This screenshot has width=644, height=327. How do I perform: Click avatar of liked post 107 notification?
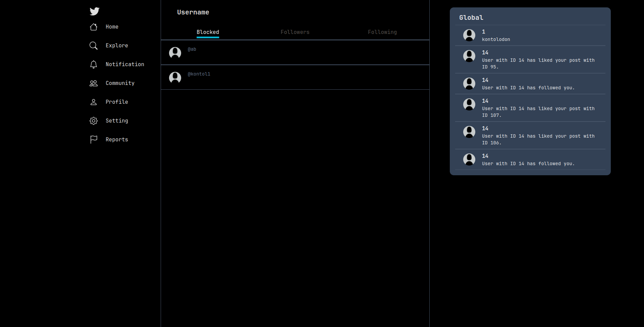(469, 104)
